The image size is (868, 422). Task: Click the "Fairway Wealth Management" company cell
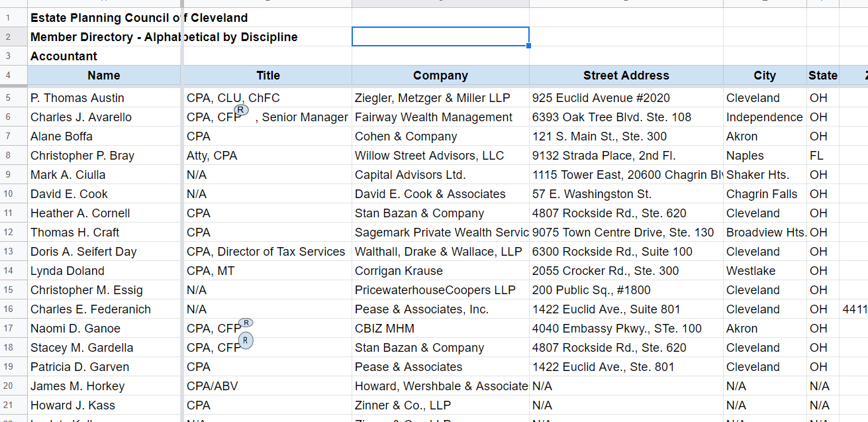434,117
